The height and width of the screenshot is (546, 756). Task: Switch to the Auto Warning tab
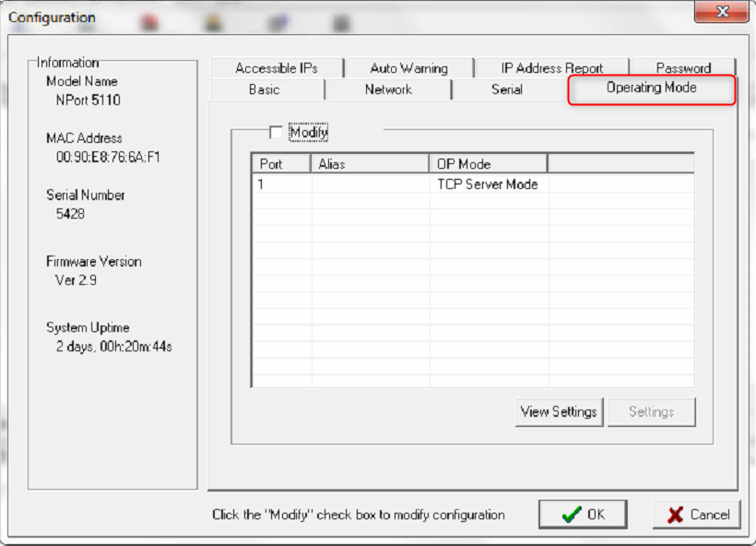pyautogui.click(x=408, y=68)
